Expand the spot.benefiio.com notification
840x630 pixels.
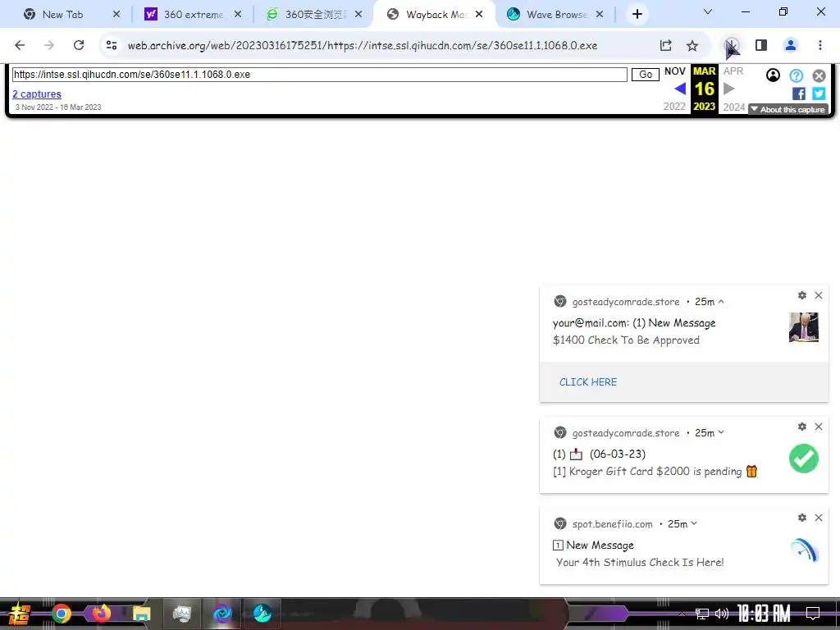click(x=694, y=523)
